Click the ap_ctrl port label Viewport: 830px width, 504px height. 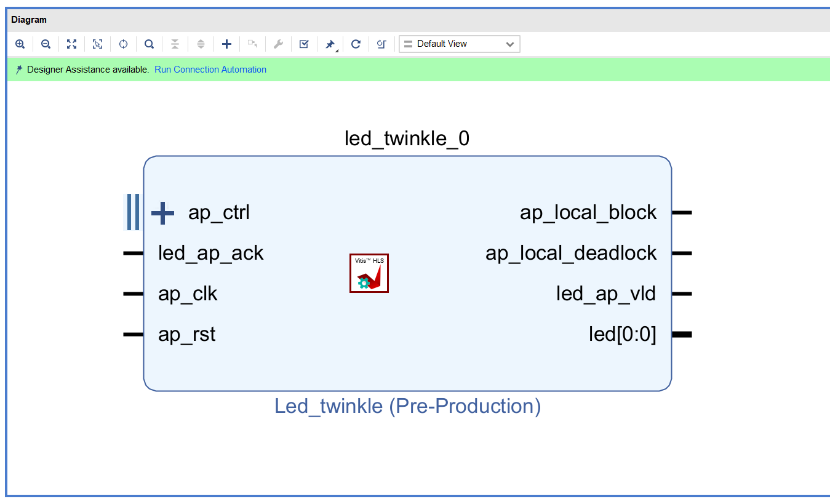pyautogui.click(x=219, y=213)
